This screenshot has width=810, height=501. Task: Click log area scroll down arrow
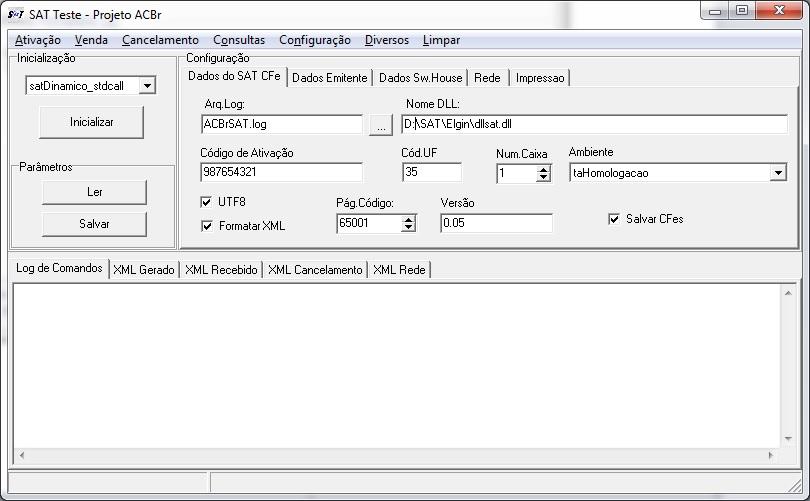(x=788, y=439)
